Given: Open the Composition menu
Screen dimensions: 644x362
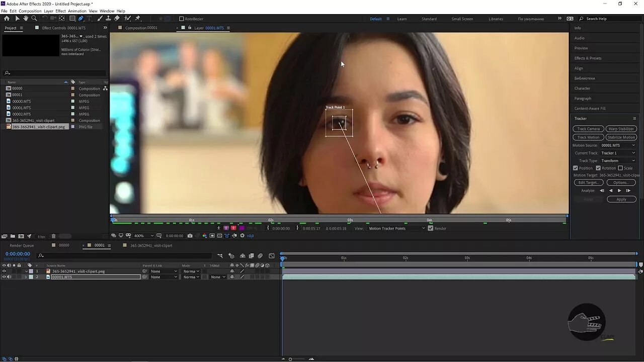Looking at the screenshot, I should coord(30,11).
